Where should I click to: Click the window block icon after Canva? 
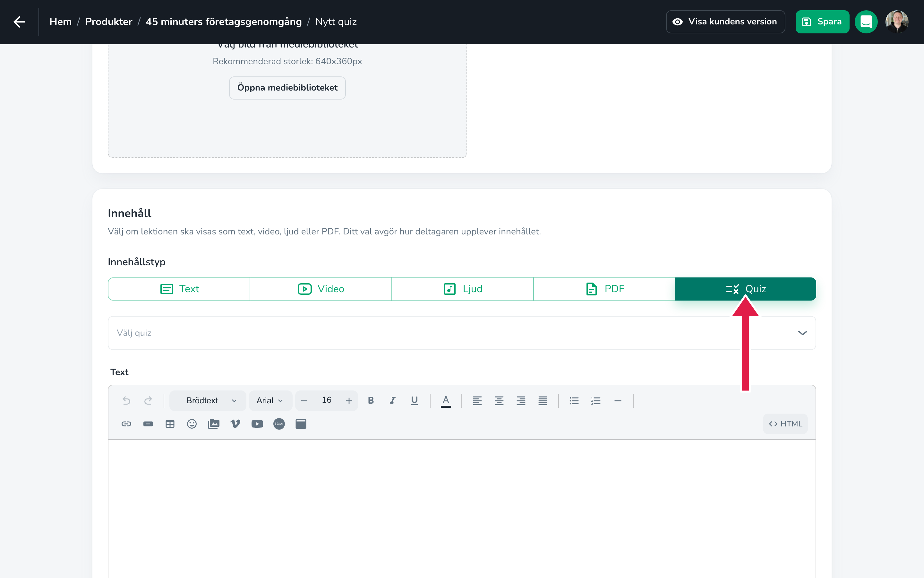pos(301,424)
